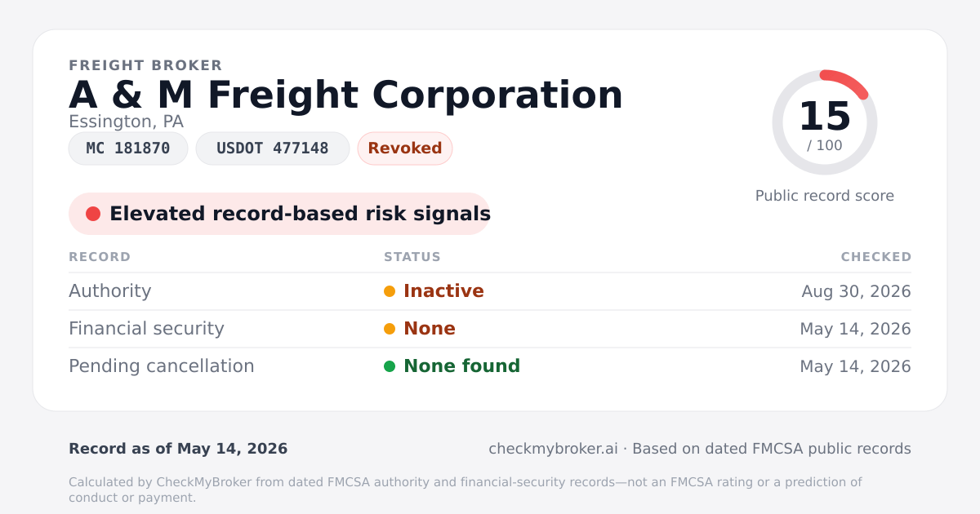Click the Elevated record-based risk signals banner

(x=279, y=214)
